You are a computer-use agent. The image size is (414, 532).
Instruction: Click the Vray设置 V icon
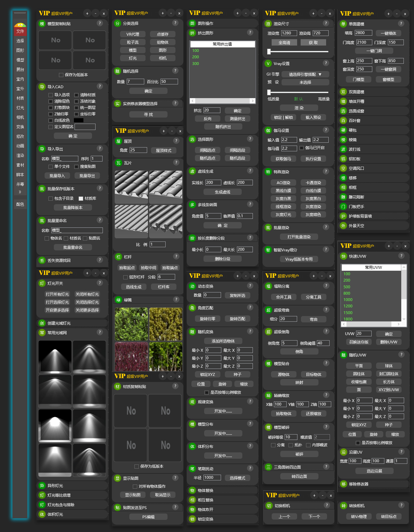click(x=268, y=63)
